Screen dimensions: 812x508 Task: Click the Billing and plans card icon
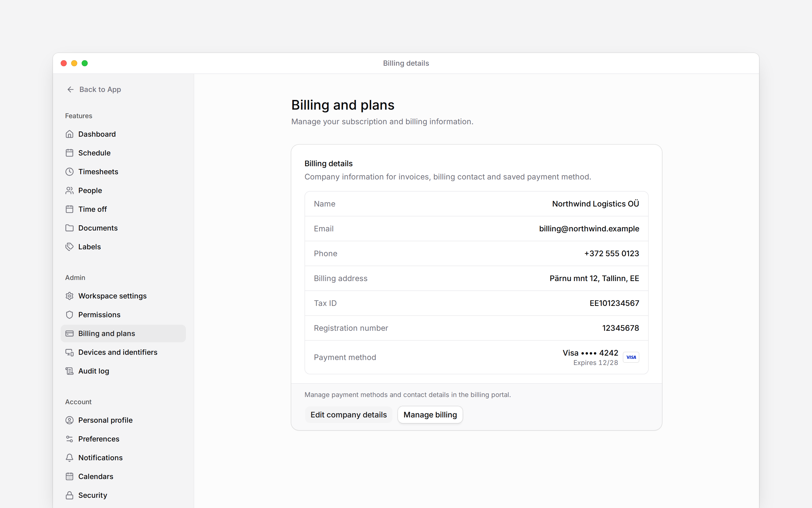point(70,334)
